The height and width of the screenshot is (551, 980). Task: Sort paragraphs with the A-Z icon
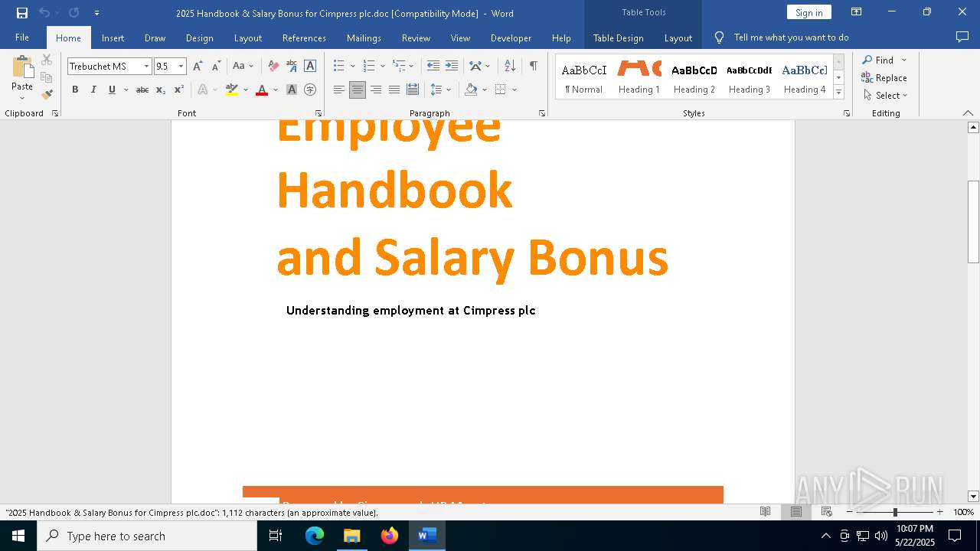[x=510, y=66]
